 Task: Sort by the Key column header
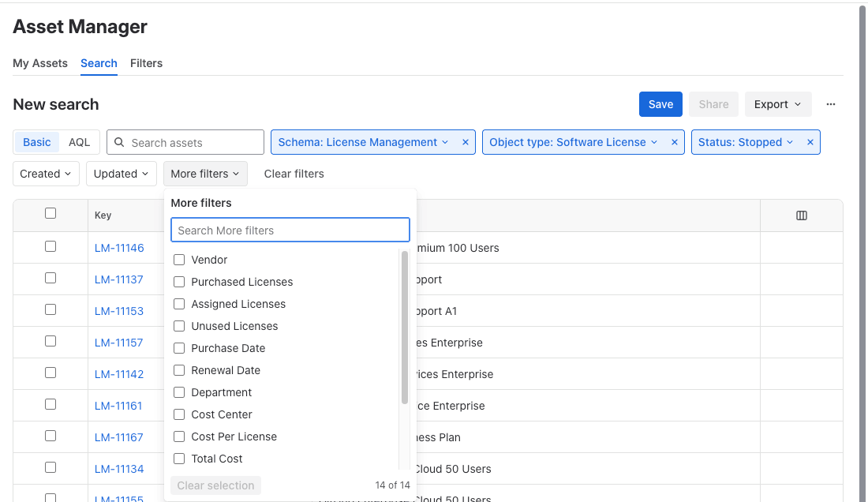[103, 215]
